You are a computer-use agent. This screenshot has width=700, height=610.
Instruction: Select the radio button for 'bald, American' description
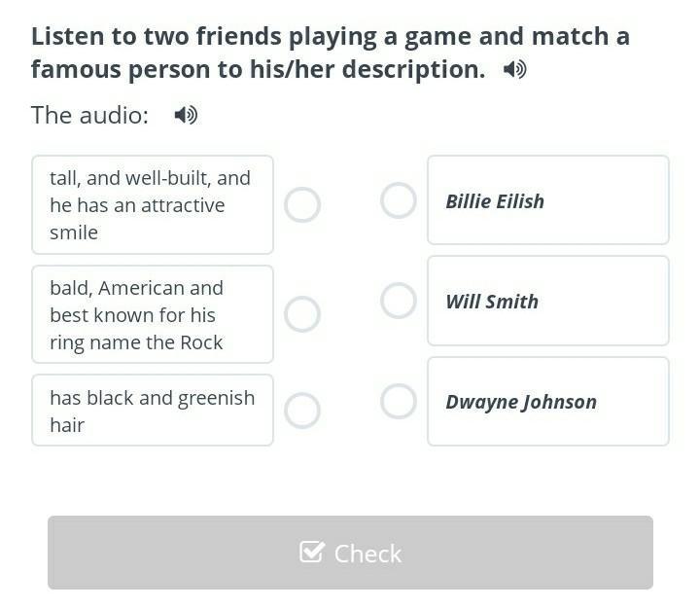[302, 313]
